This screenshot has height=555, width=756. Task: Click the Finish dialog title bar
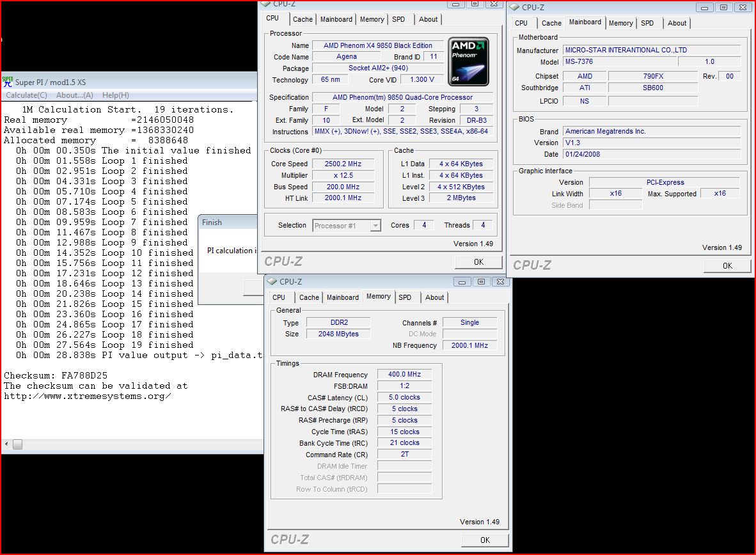point(228,223)
